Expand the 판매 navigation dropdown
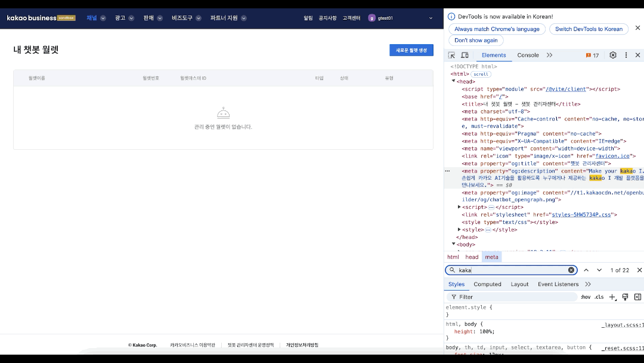This screenshot has width=644, height=363. [160, 18]
